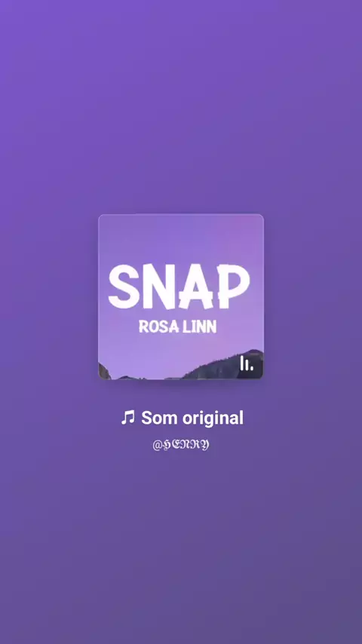Open the @HENRY creator profile
The width and height of the screenshot is (362, 644).
[x=181, y=445]
